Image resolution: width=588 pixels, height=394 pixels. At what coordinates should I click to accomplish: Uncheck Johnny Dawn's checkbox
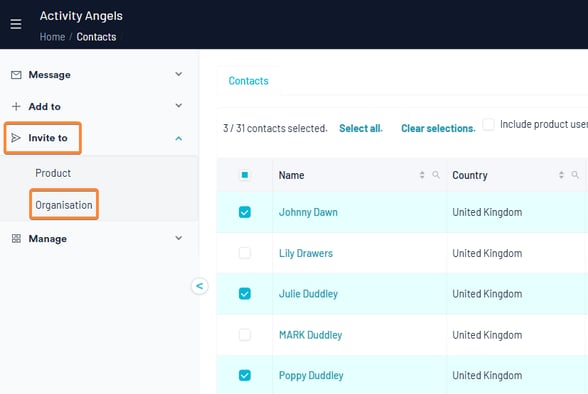(x=244, y=212)
